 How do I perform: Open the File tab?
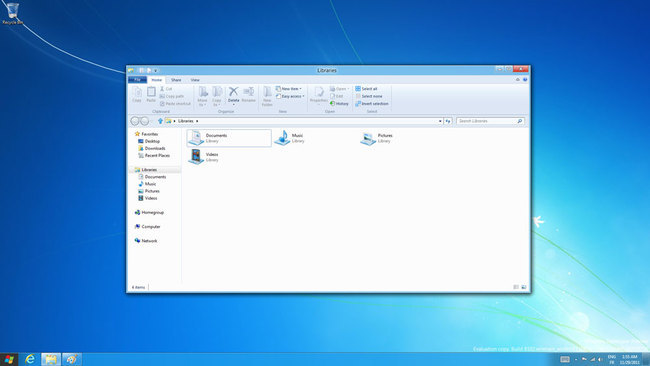137,80
